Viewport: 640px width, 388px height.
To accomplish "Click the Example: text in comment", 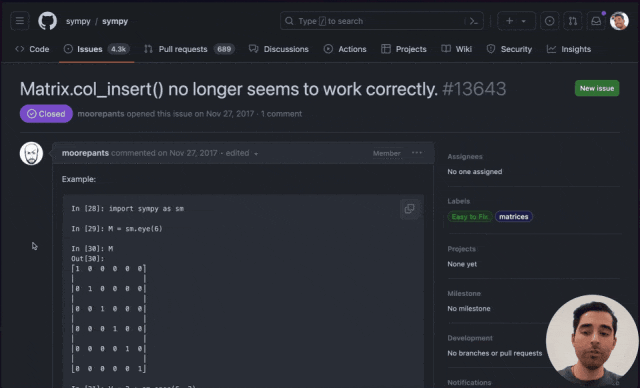I will (x=79, y=179).
